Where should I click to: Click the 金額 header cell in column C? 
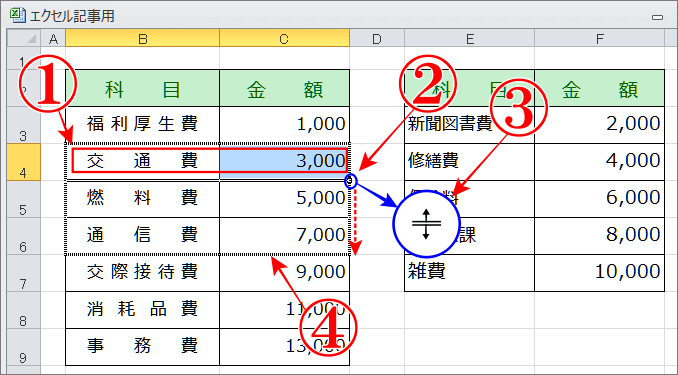[x=285, y=88]
